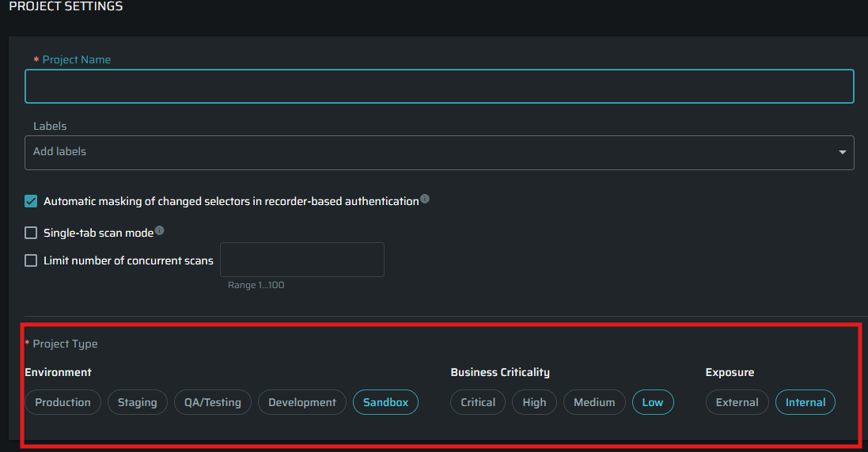Choose External exposure

point(737,402)
